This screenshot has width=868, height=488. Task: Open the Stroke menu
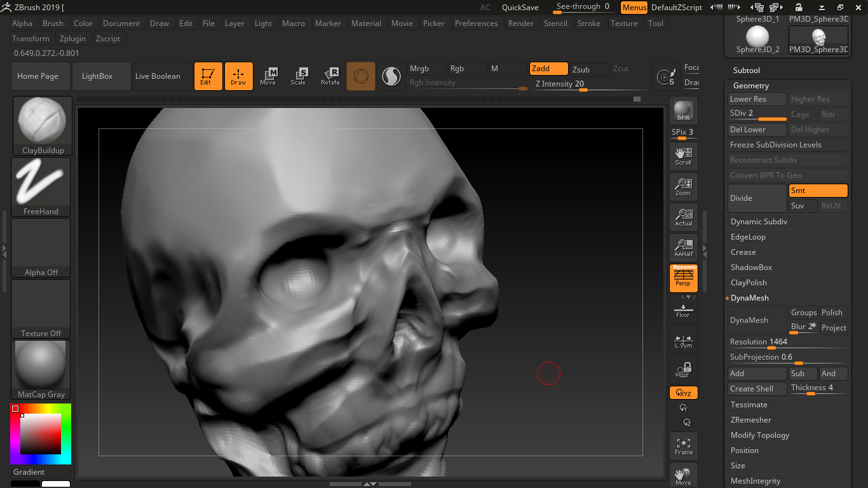tap(589, 24)
